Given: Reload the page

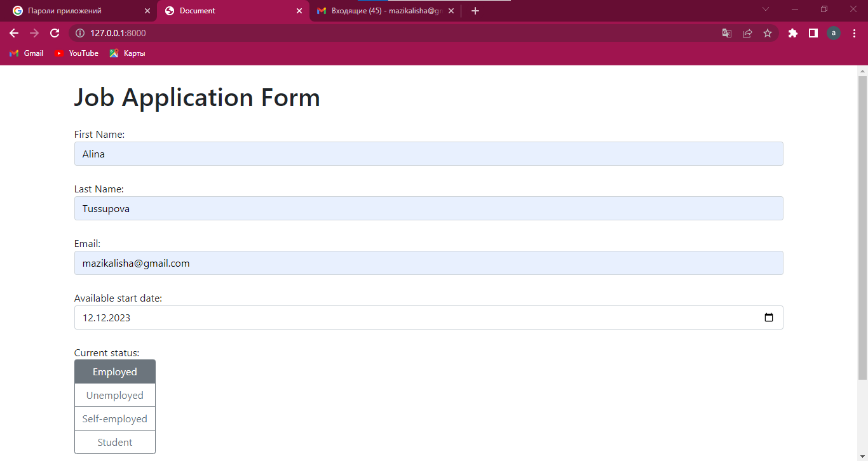Looking at the screenshot, I should tap(55, 33).
